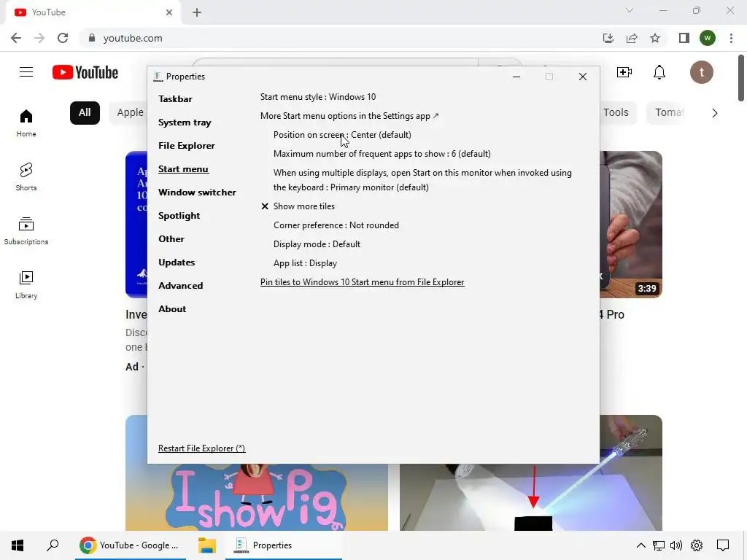Change maximum number of frequent apps

382,154
